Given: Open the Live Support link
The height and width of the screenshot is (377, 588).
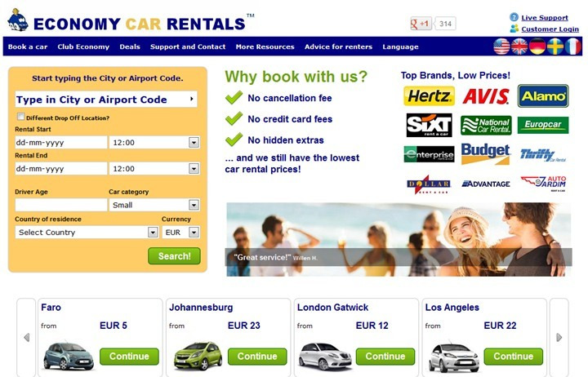Looking at the screenshot, I should tap(545, 18).
